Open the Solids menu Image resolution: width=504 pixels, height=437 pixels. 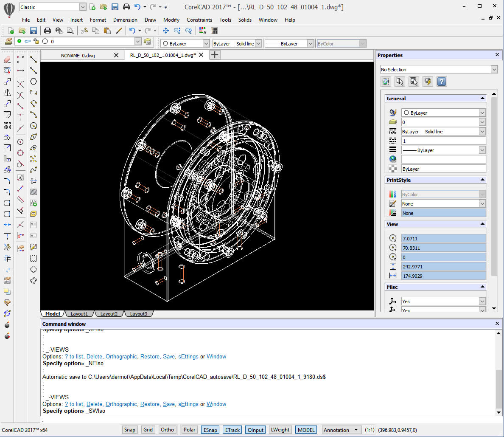coord(245,20)
